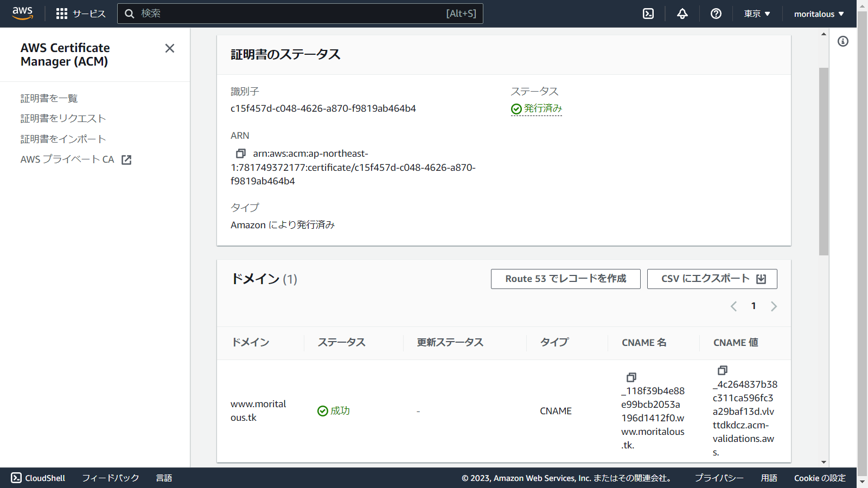The width and height of the screenshot is (868, 488).
Task: Close the ACM sidebar with the X
Action: [169, 48]
